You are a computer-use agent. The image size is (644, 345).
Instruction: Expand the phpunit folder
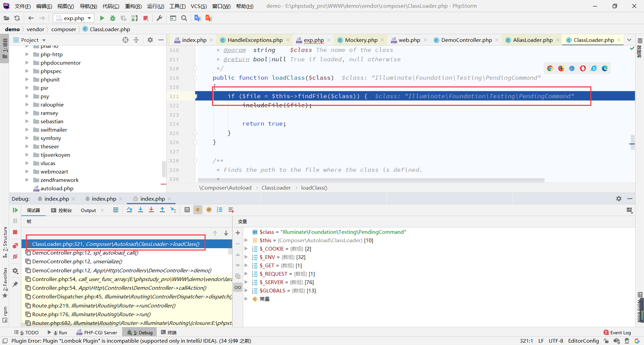click(27, 79)
